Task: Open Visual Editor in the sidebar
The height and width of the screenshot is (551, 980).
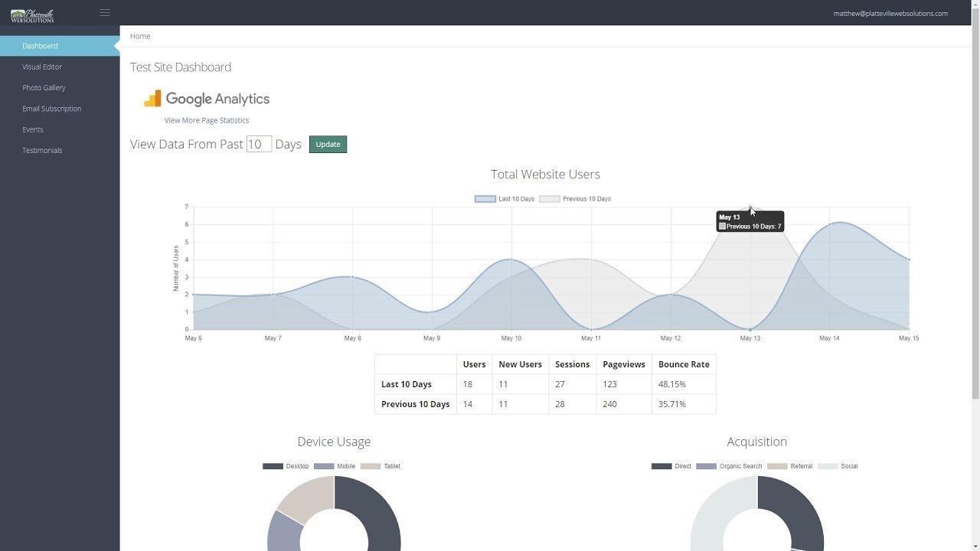Action: 42,67
